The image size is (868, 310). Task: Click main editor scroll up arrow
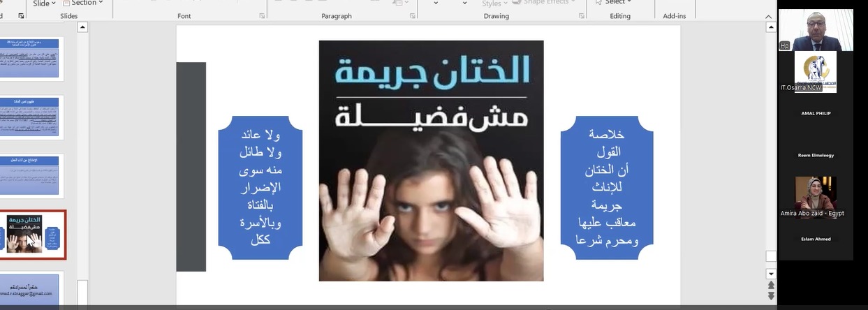[x=771, y=27]
